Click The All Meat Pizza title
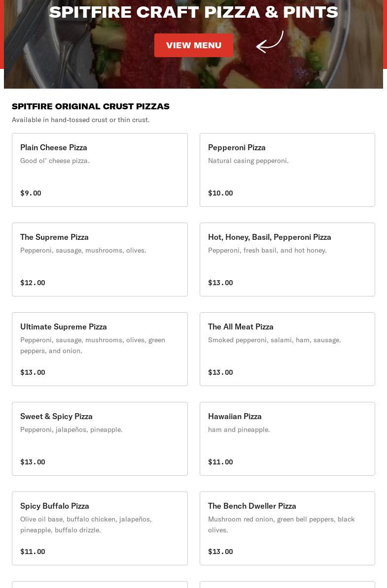Screen dimensions: 387x588 tap(241, 327)
